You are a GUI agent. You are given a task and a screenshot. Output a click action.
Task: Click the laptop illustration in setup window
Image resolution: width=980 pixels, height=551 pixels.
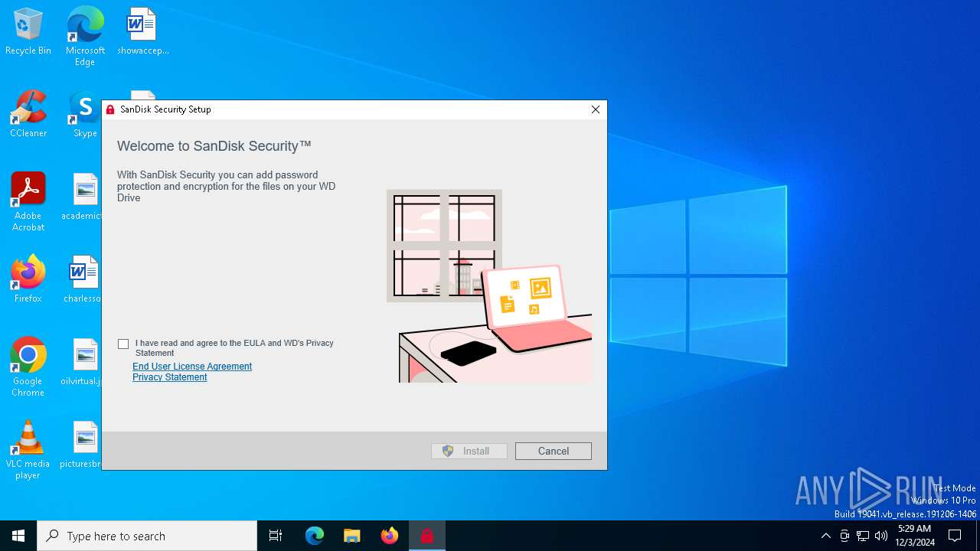pyautogui.click(x=536, y=310)
